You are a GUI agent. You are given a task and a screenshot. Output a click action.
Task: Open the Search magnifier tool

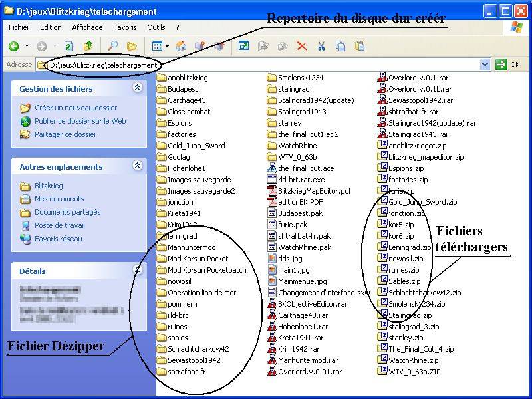(113, 46)
